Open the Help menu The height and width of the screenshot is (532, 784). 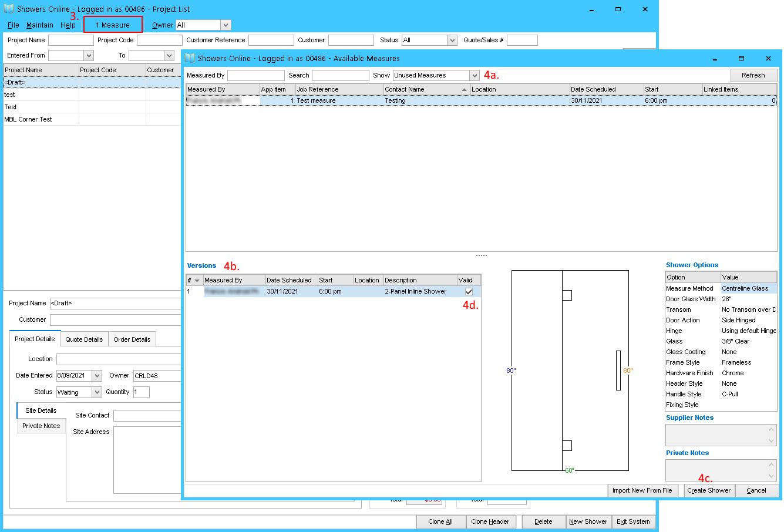pyautogui.click(x=68, y=25)
